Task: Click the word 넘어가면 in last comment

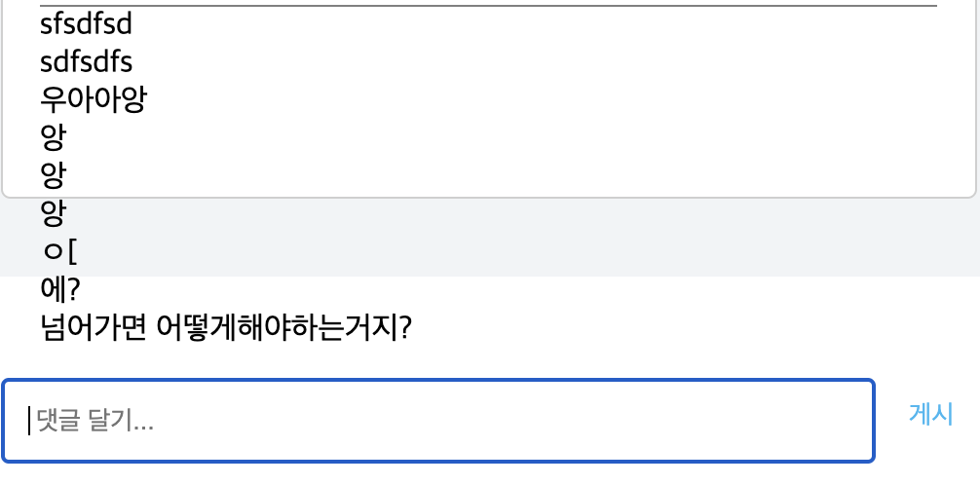Action: 94,327
